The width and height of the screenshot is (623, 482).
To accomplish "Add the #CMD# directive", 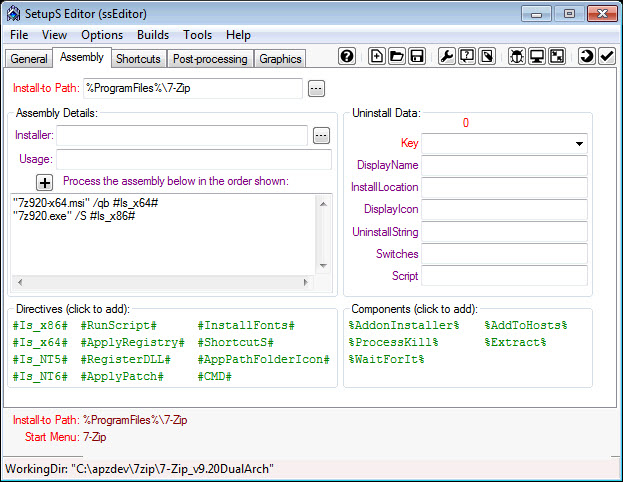I will pyautogui.click(x=215, y=377).
